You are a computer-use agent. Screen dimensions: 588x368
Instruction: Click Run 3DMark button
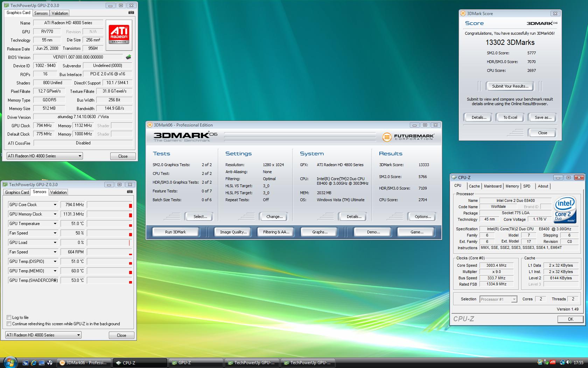tap(175, 232)
